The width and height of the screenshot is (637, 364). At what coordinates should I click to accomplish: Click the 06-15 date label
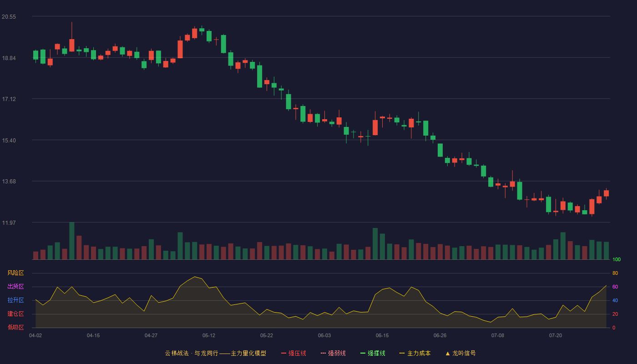(x=382, y=335)
